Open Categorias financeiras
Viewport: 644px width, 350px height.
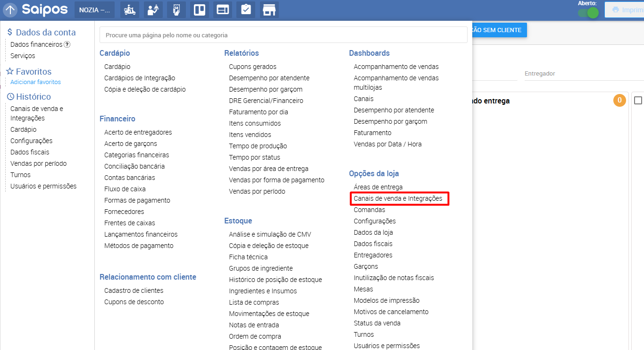click(137, 155)
